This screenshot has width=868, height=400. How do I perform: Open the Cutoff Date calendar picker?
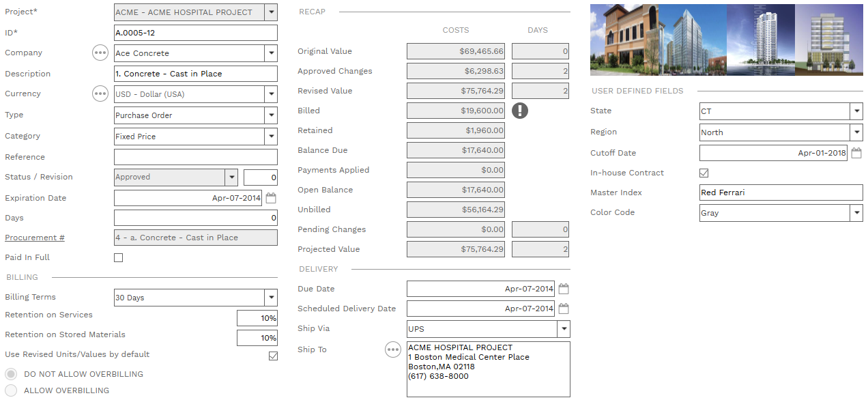(856, 153)
